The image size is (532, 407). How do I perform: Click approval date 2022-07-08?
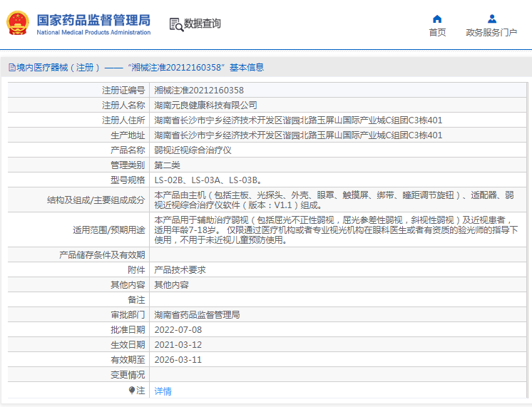click(x=178, y=329)
